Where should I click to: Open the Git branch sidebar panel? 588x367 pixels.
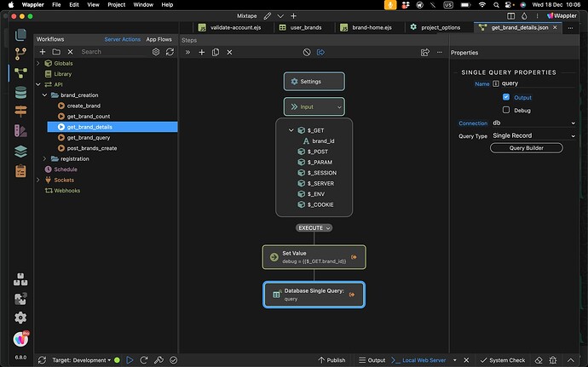click(20, 54)
